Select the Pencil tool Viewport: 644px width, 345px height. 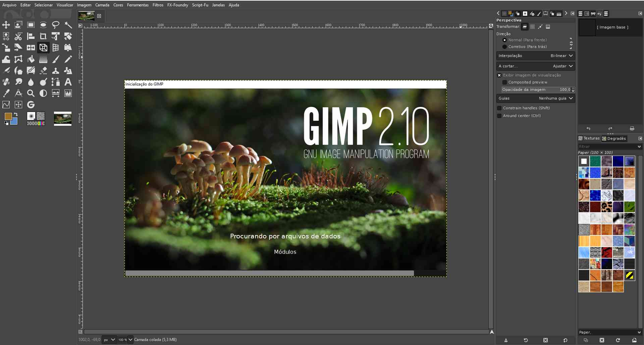point(68,59)
